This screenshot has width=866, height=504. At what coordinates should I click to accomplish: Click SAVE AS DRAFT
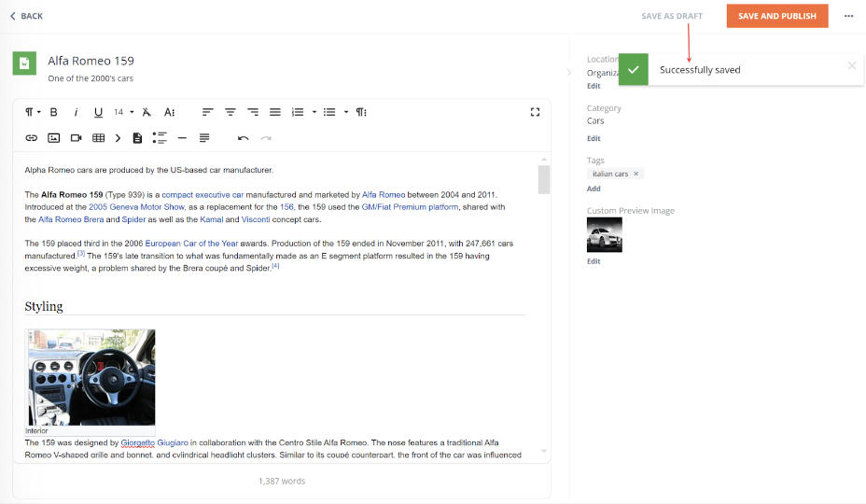(x=672, y=16)
